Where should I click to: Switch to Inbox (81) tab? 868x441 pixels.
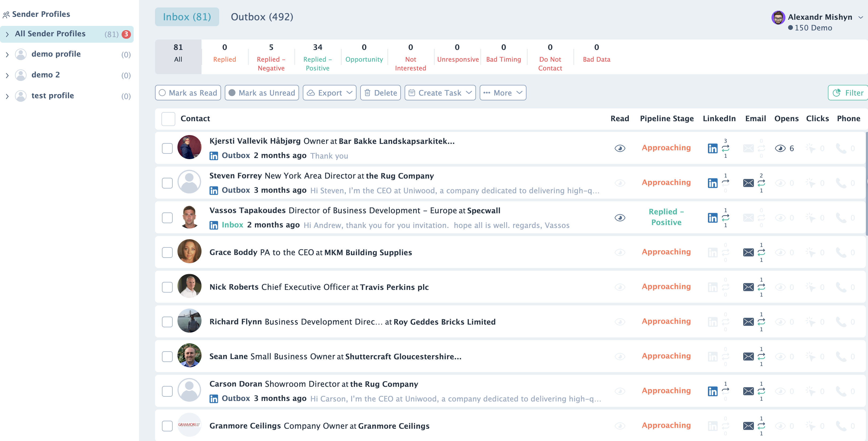[x=187, y=17]
